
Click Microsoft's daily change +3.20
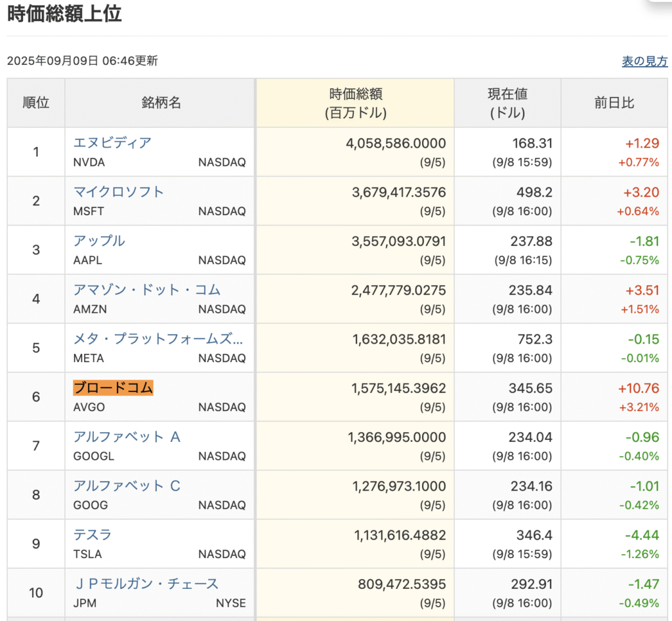point(641,192)
